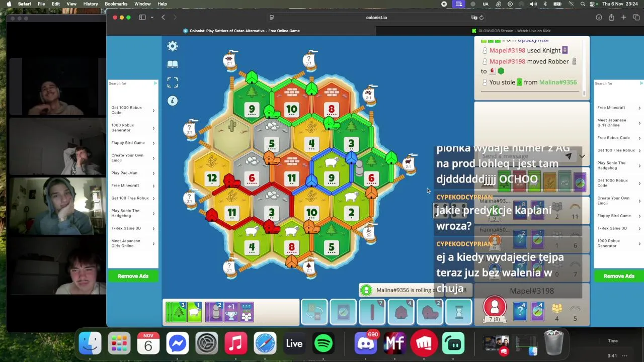Select the victory point trophy card
The image size is (644, 362).
click(231, 312)
